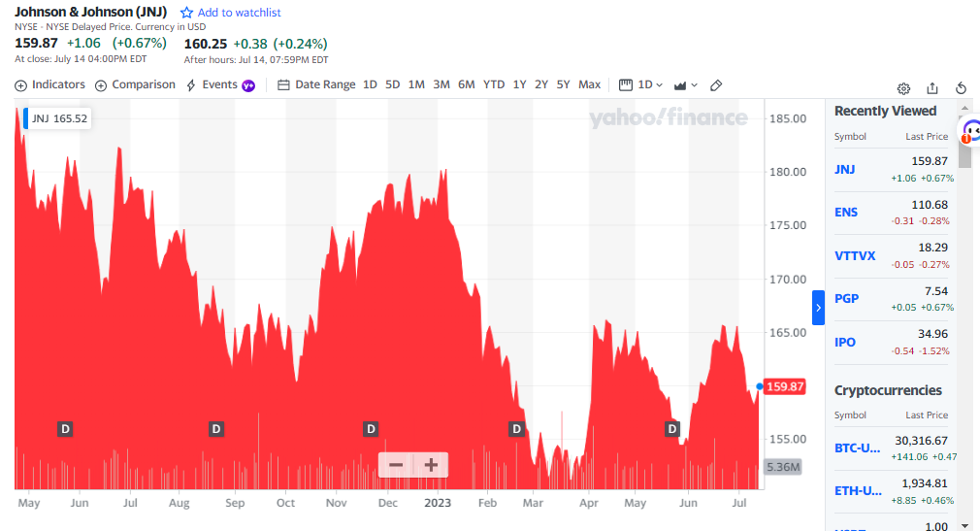Click the chat assistant bubble icon
Image resolution: width=980 pixels, height=531 pixels.
(970, 132)
